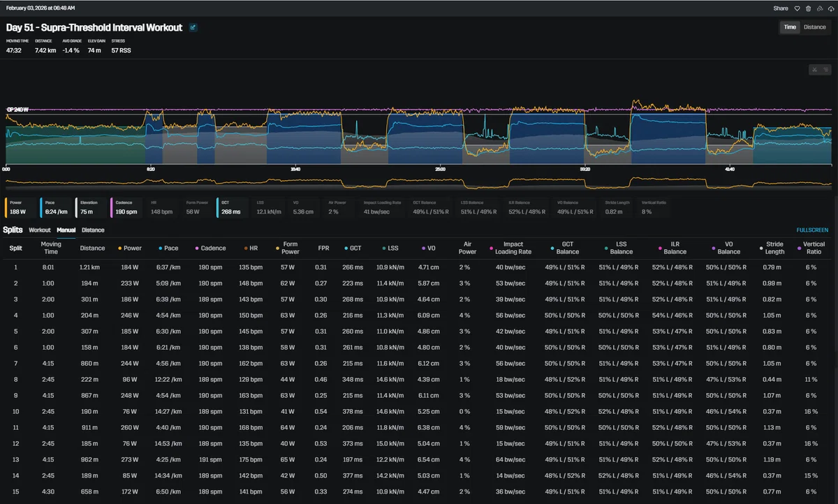Click the Share button
Viewport: 838px width, 504px height.
coord(781,8)
